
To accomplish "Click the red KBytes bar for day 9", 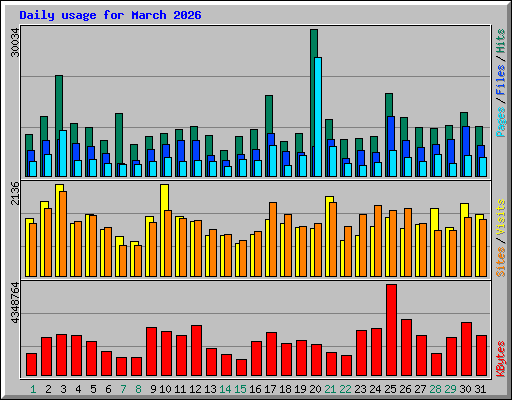I will click(x=151, y=352).
